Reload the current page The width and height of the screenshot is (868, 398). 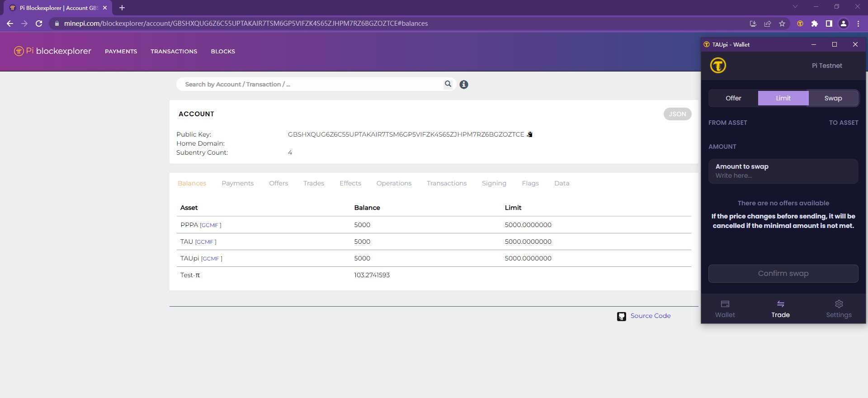39,24
